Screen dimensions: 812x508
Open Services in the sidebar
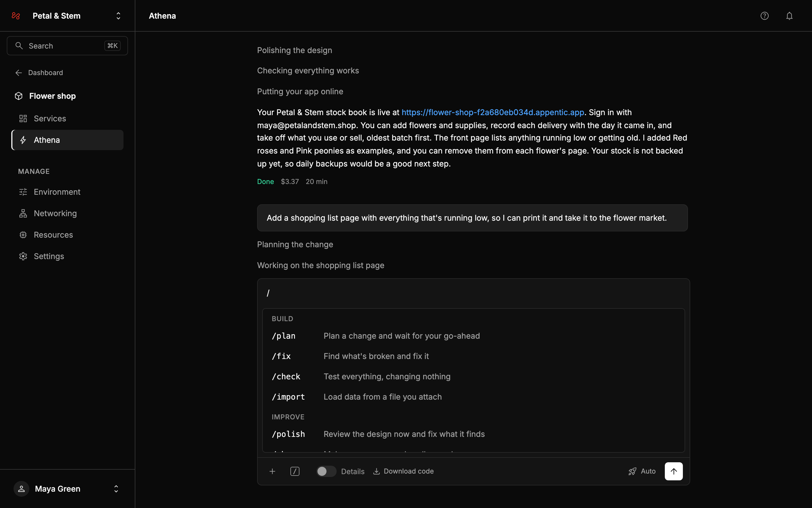67,119
